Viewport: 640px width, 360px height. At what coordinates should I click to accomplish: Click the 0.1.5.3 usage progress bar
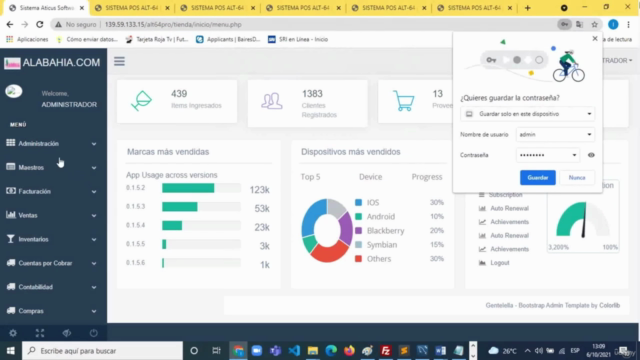pos(201,207)
